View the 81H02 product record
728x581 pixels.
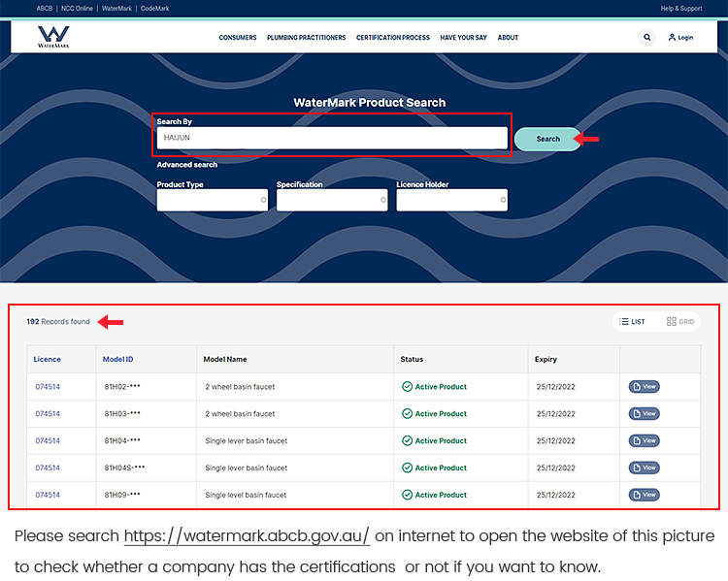pyautogui.click(x=644, y=386)
